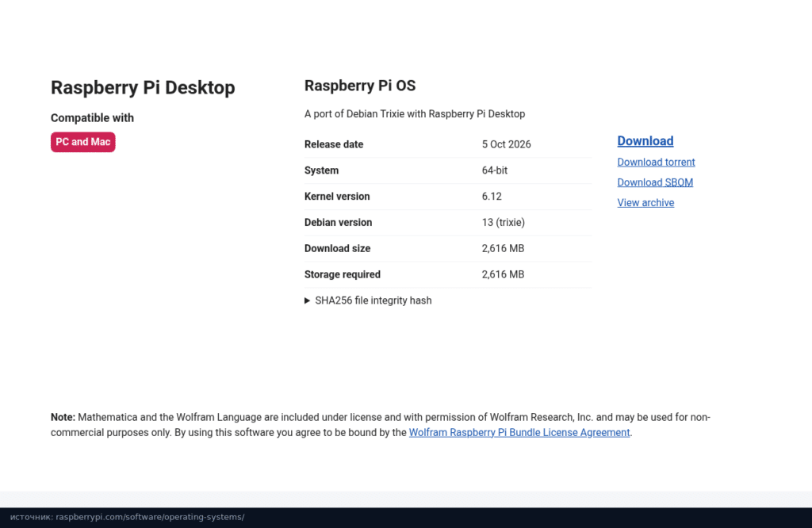Click the Debian version row label
This screenshot has height=528, width=812.
(338, 222)
